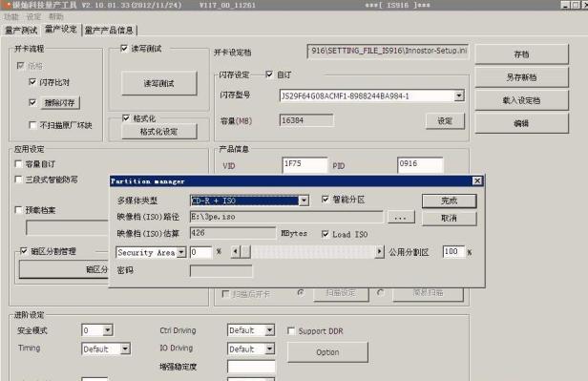
Task: Toggle the 格式化 checkbox
Action: [126, 118]
